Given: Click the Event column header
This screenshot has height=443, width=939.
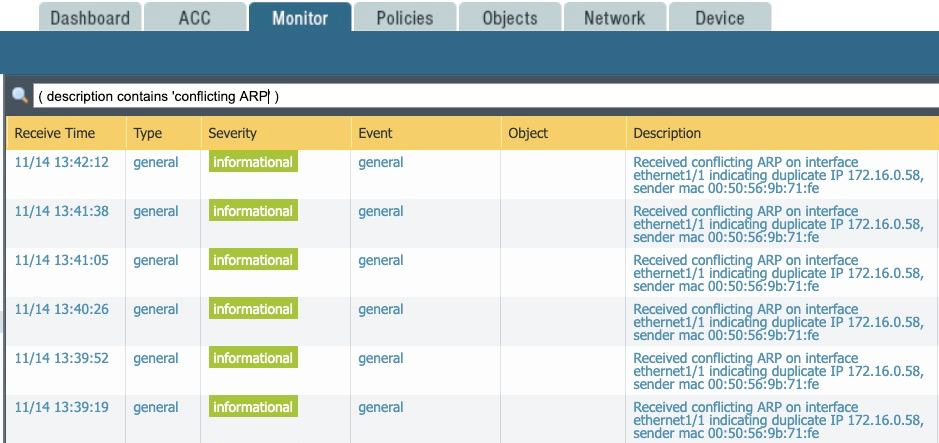Looking at the screenshot, I should click(x=375, y=133).
